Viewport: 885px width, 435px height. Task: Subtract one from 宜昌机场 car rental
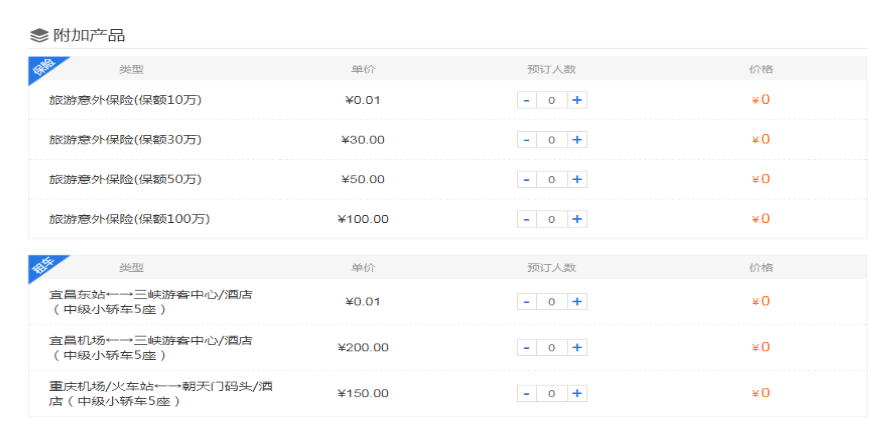(526, 348)
